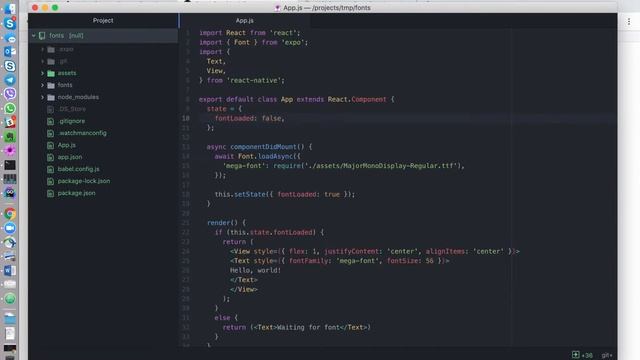The width and height of the screenshot is (640, 360).
Task: Launch Viber from the dock
Action: (x=10, y=94)
